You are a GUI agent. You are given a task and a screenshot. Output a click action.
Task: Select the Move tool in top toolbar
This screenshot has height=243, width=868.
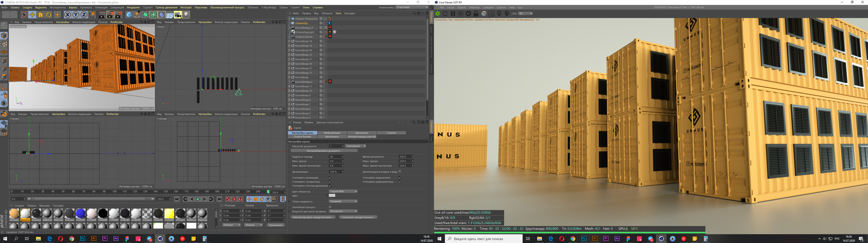click(x=32, y=15)
